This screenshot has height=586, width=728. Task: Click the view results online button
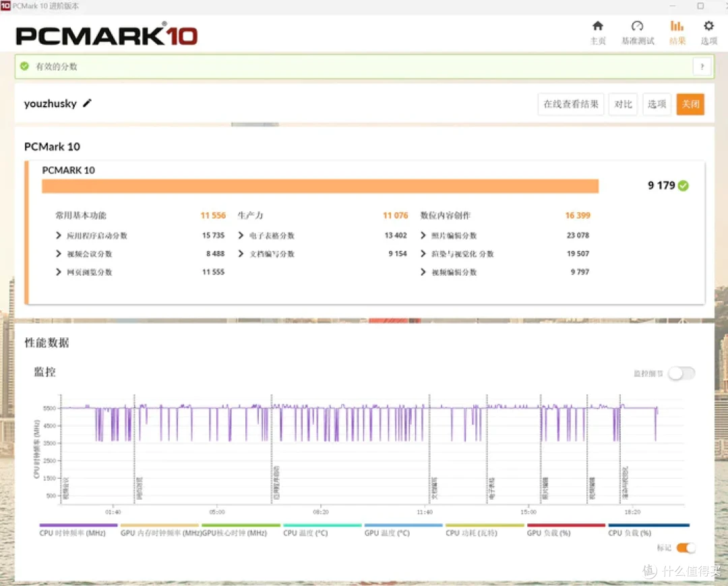571,104
